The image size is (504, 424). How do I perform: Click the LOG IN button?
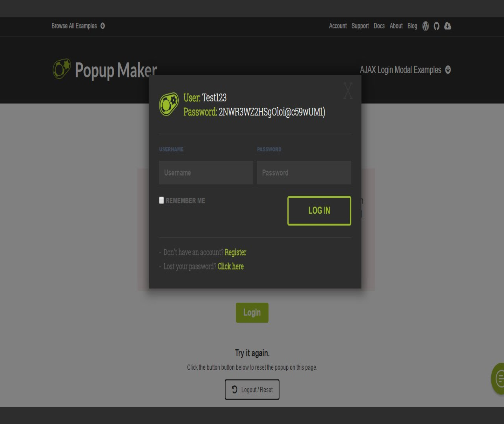[x=319, y=211]
